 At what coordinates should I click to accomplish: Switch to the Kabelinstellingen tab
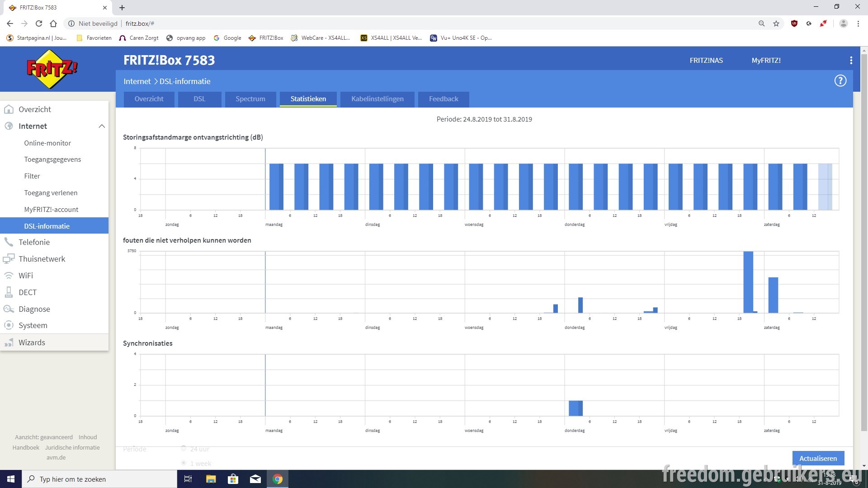pyautogui.click(x=377, y=99)
